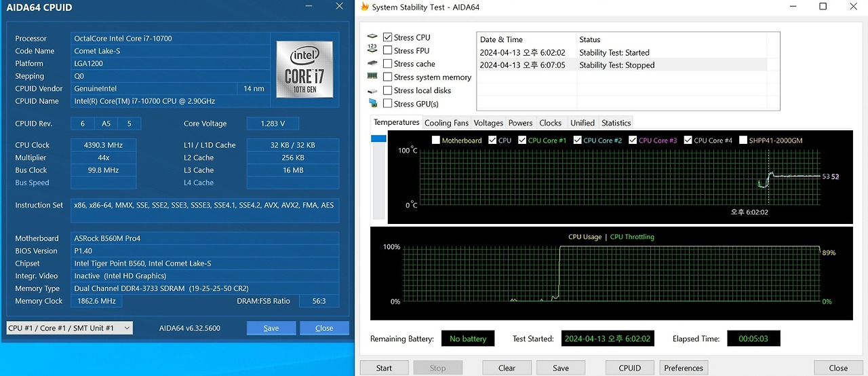Click the Bus Clock value 99.8 MHz
The height and width of the screenshot is (376, 868).
click(102, 170)
